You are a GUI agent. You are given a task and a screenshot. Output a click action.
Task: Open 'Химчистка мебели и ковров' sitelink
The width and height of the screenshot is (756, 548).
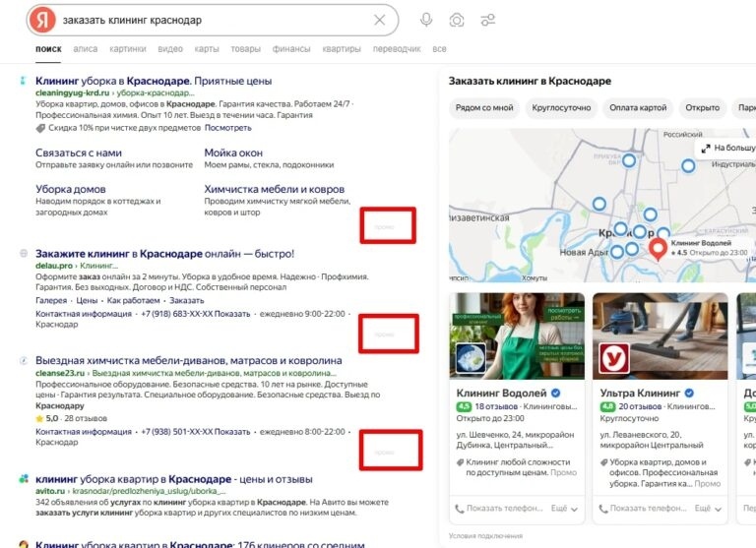[275, 189]
